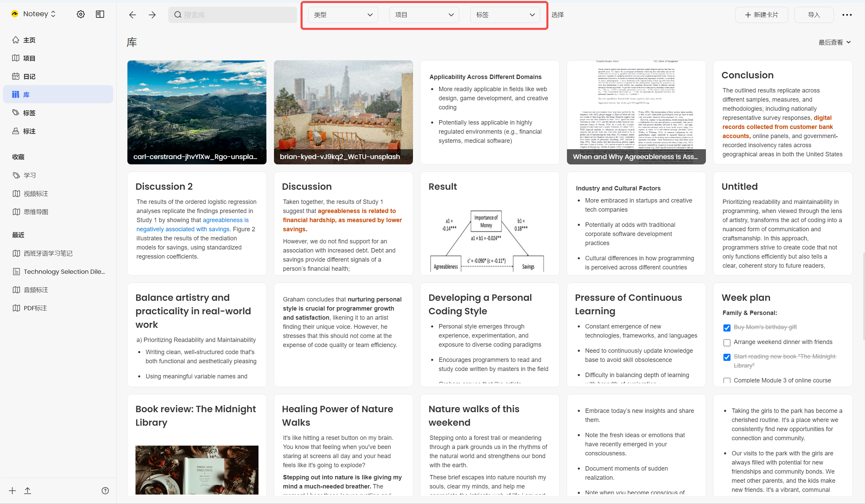Open the 学习 favorite tag
The width and height of the screenshot is (865, 504).
pyautogui.click(x=58, y=175)
